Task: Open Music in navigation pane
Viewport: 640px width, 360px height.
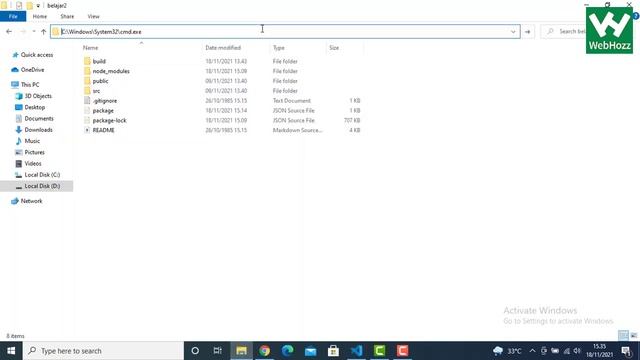Action: (x=32, y=141)
